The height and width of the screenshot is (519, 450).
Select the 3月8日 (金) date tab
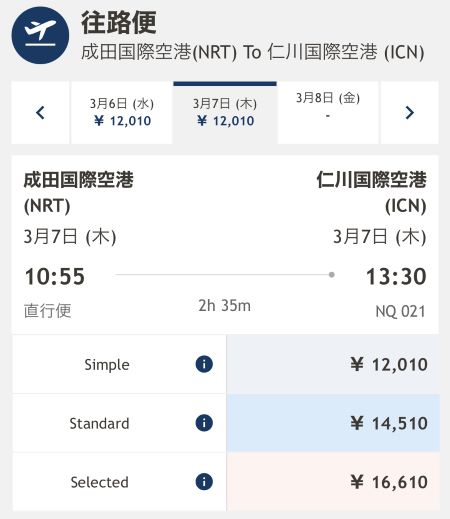(x=328, y=113)
